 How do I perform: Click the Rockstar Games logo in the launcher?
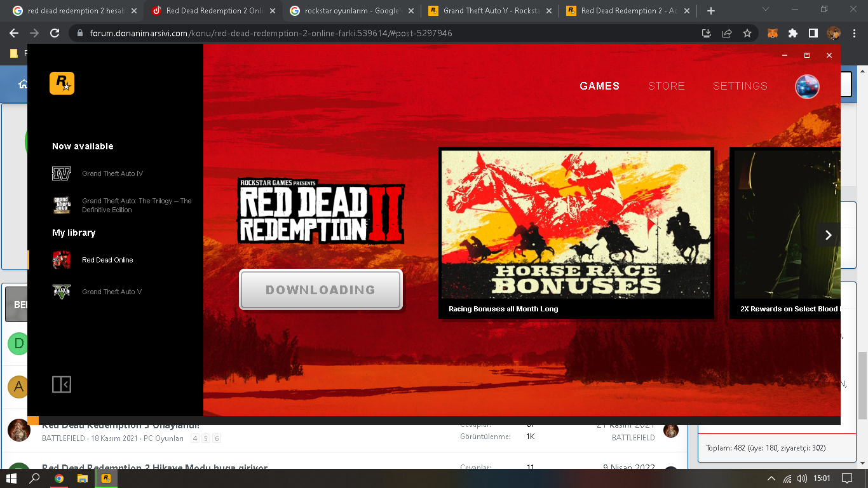62,83
